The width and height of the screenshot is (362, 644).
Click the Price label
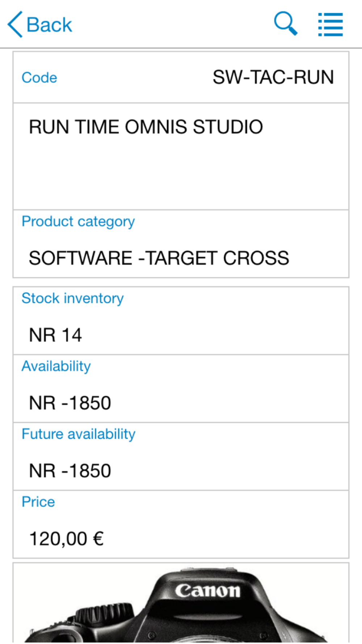coord(38,502)
